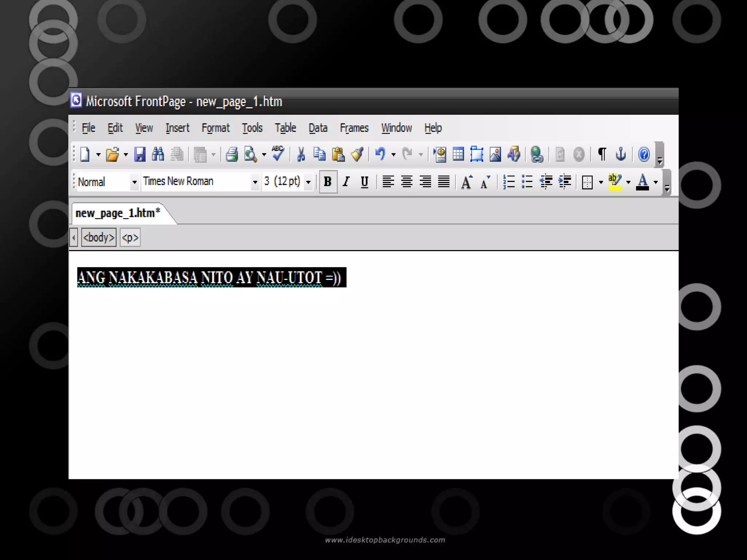Open the font size 3 (12 pt) dropdown
This screenshot has height=560, width=747.
point(308,182)
